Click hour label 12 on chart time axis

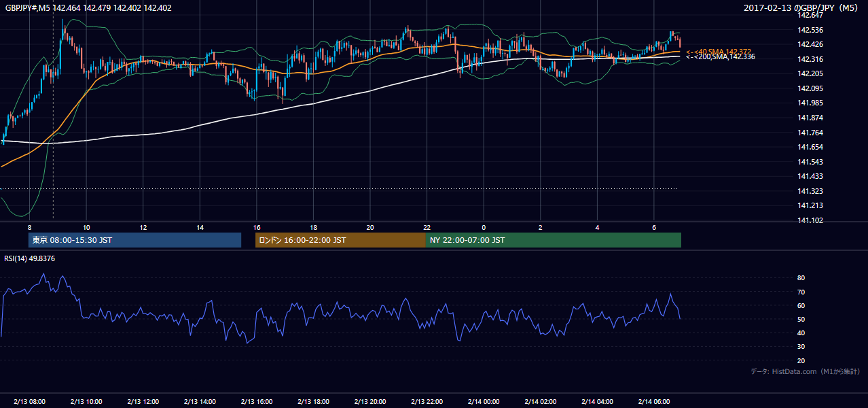[143, 226]
